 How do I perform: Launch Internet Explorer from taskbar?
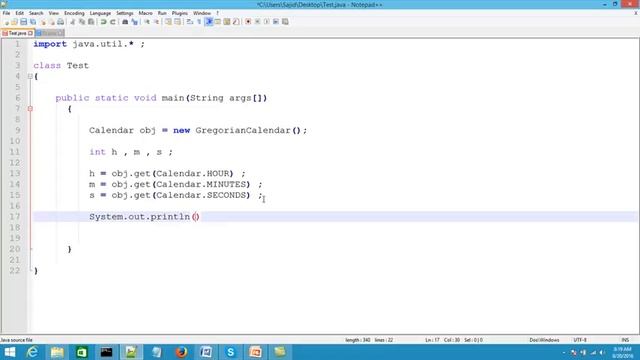tap(32, 352)
